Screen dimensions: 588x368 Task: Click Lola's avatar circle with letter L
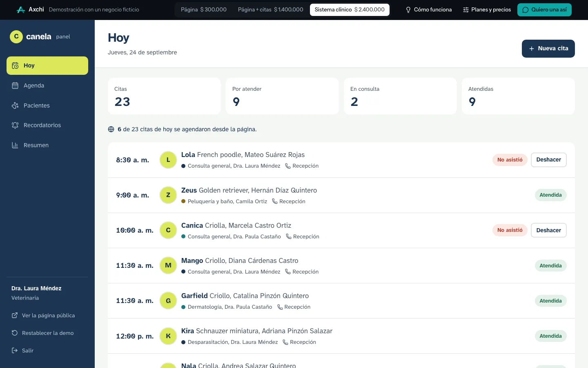pos(168,160)
